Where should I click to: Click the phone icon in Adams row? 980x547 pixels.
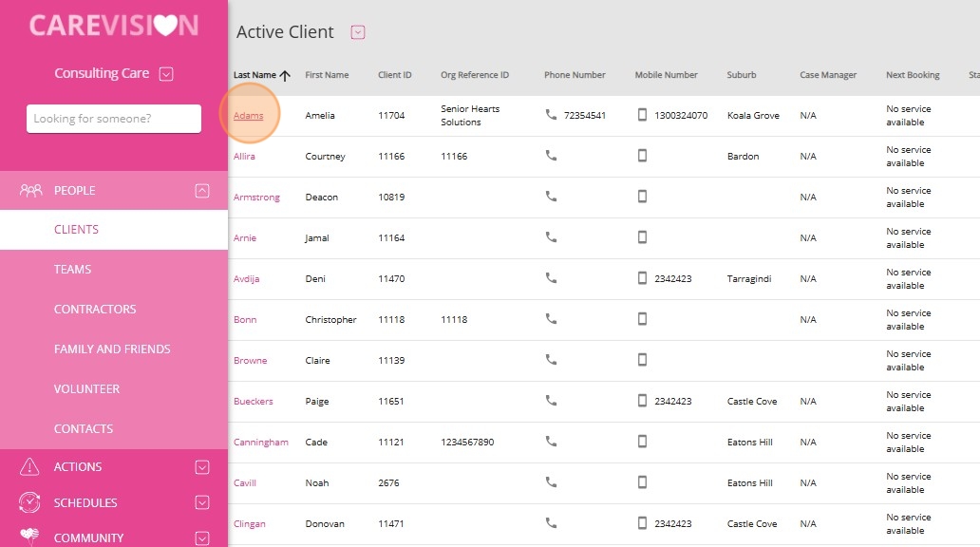click(x=551, y=114)
